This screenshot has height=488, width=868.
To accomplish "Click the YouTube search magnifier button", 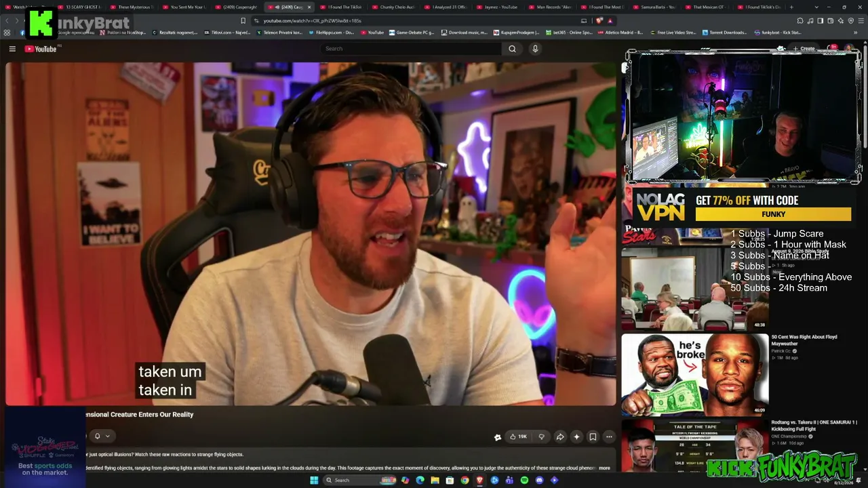I will click(x=512, y=49).
